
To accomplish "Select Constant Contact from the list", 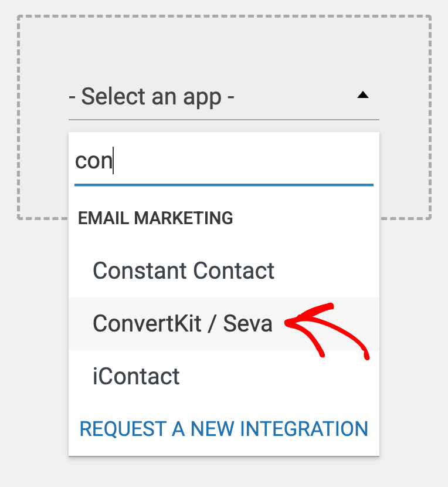I will (x=184, y=270).
